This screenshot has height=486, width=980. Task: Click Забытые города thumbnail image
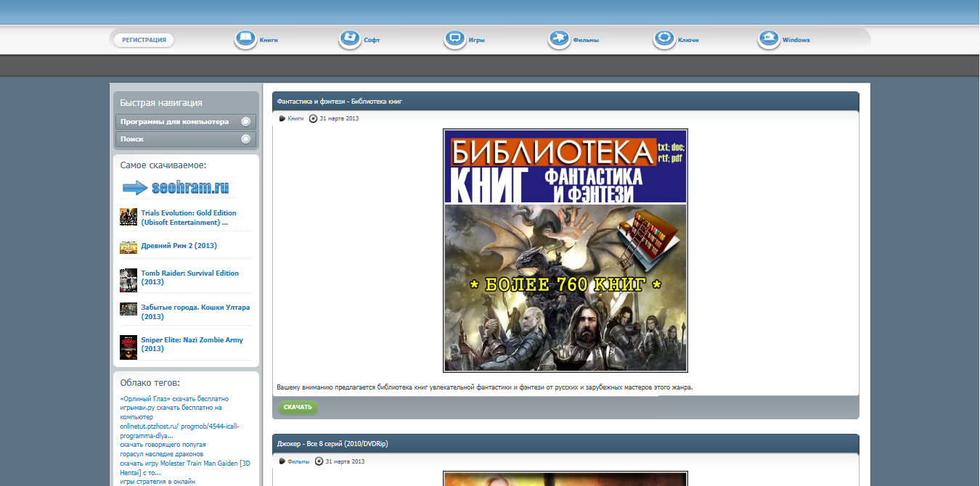tap(128, 309)
